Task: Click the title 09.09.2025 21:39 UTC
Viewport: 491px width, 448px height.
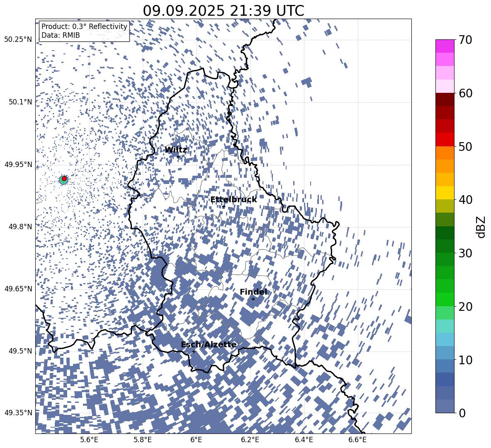Action: [x=224, y=11]
